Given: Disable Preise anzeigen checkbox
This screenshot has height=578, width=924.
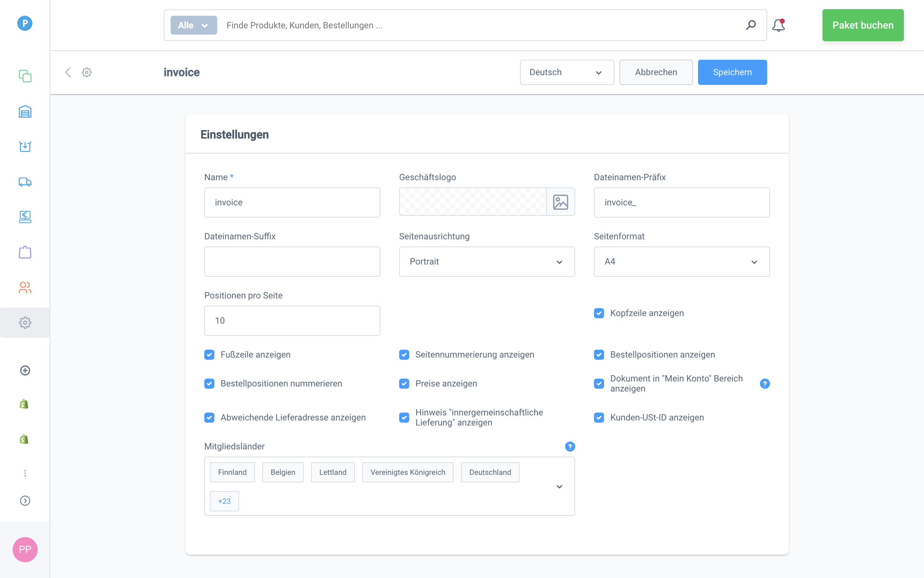Looking at the screenshot, I should (404, 383).
